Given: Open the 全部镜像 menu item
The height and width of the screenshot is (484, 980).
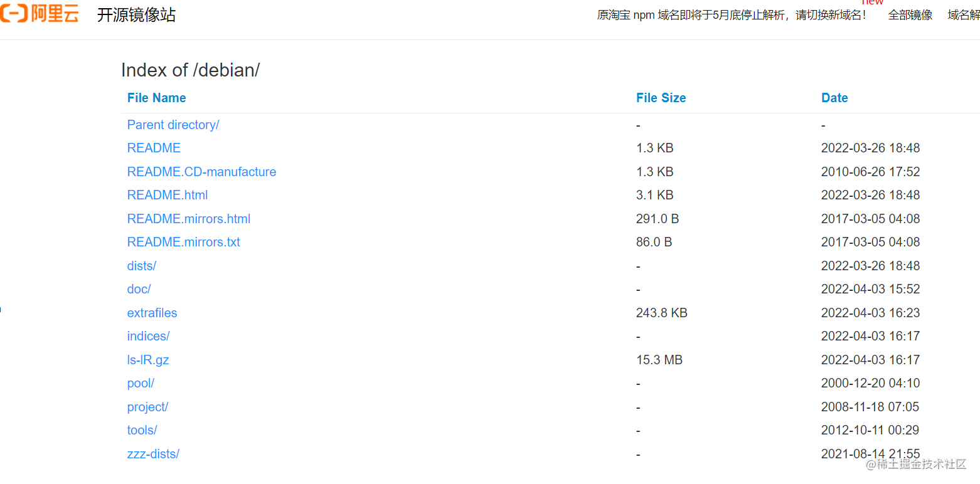Looking at the screenshot, I should 910,15.
